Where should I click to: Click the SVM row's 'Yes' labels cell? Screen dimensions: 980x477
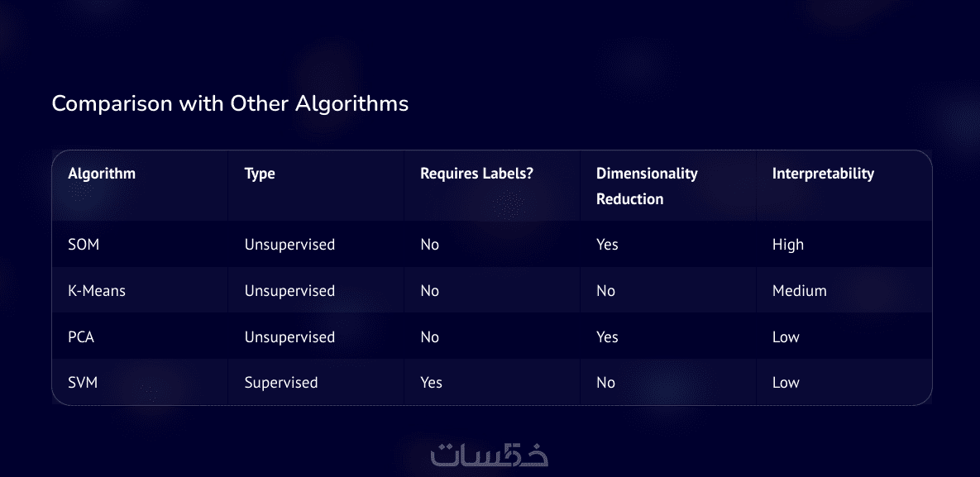click(x=431, y=383)
